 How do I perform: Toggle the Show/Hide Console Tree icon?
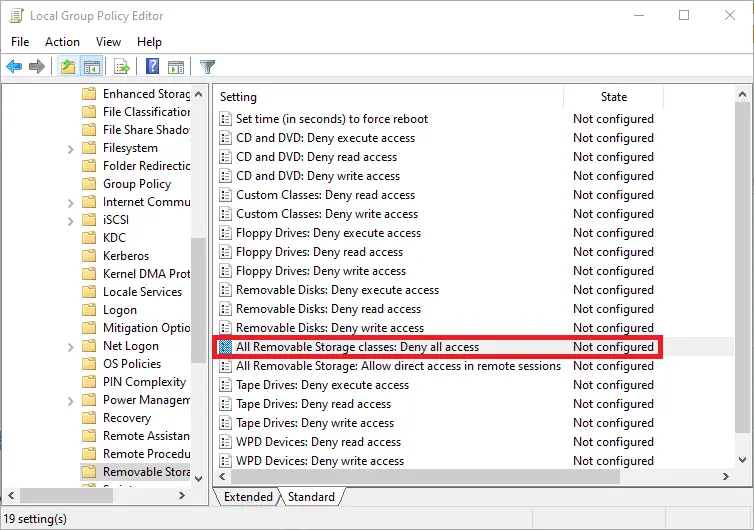tap(91, 66)
